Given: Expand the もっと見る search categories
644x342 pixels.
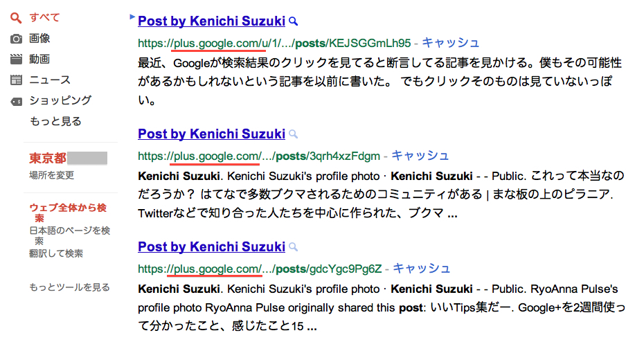Looking at the screenshot, I should tap(55, 121).
